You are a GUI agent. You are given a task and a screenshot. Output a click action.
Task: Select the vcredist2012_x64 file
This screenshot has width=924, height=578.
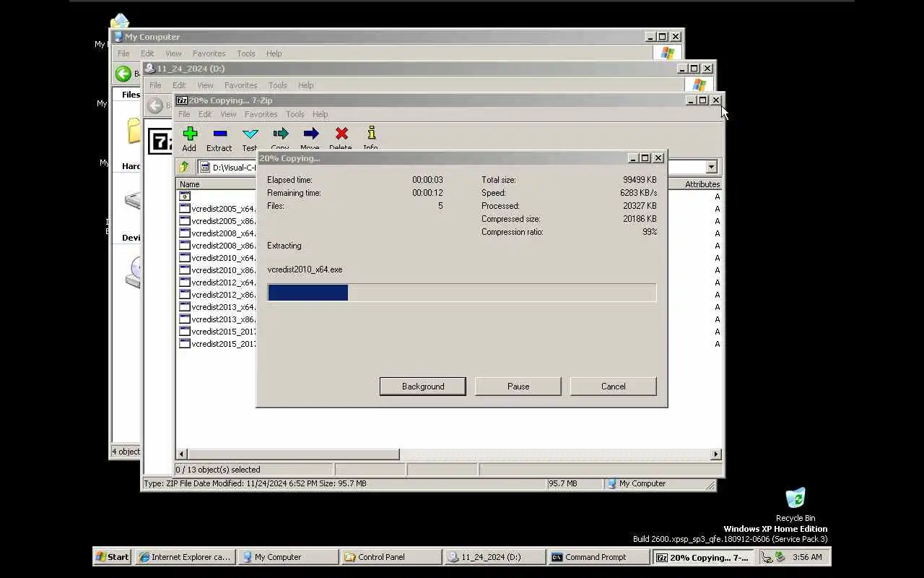click(217, 282)
